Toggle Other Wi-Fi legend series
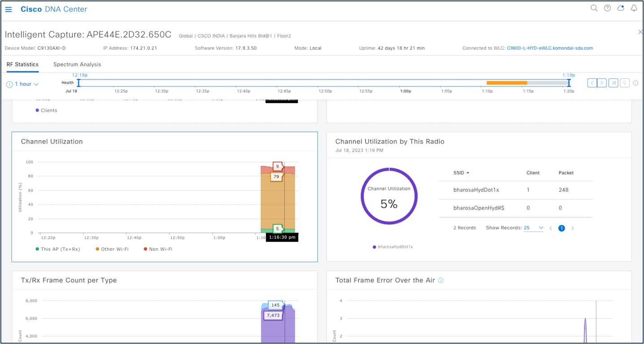Screen dimensions: 644x344 (112, 249)
